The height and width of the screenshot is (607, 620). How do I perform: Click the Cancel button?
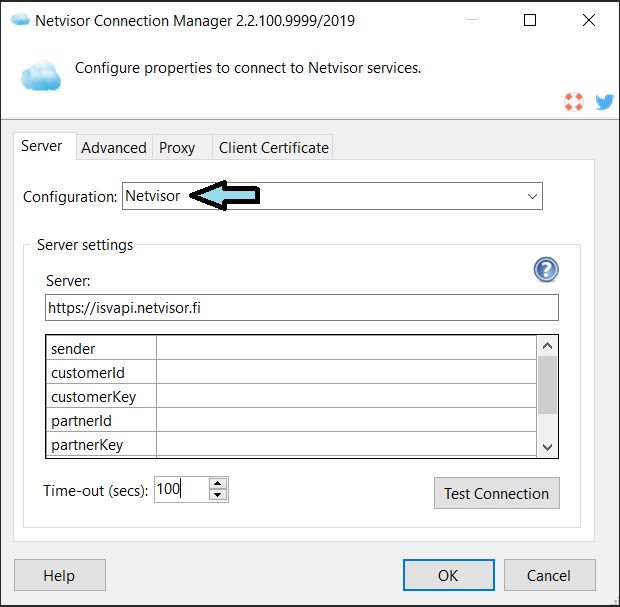click(x=550, y=575)
